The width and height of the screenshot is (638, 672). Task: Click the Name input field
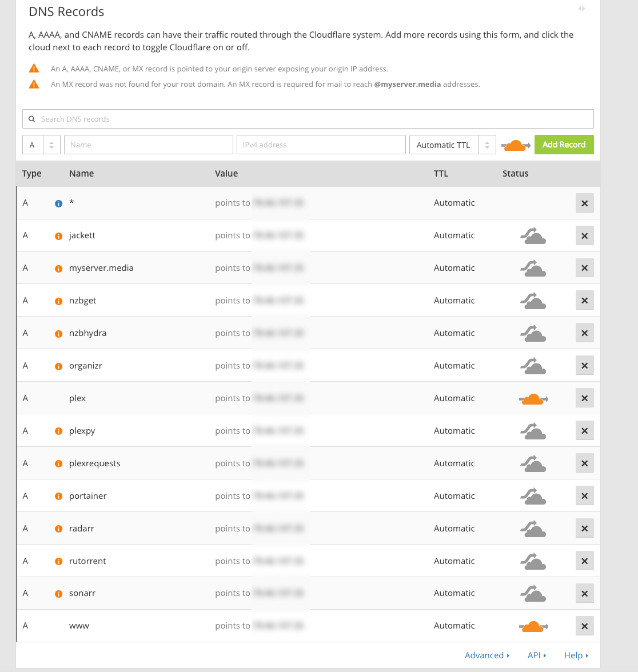pyautogui.click(x=149, y=145)
